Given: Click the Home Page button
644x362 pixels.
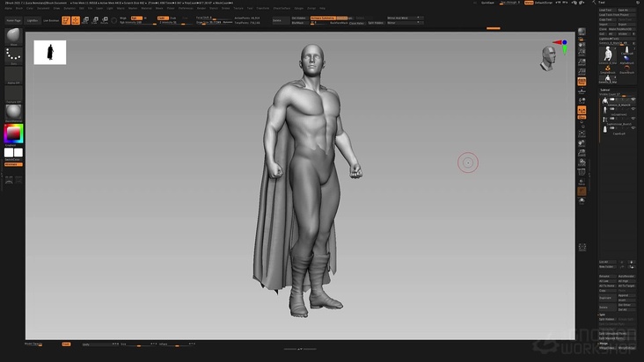Looking at the screenshot, I should click(x=13, y=20).
